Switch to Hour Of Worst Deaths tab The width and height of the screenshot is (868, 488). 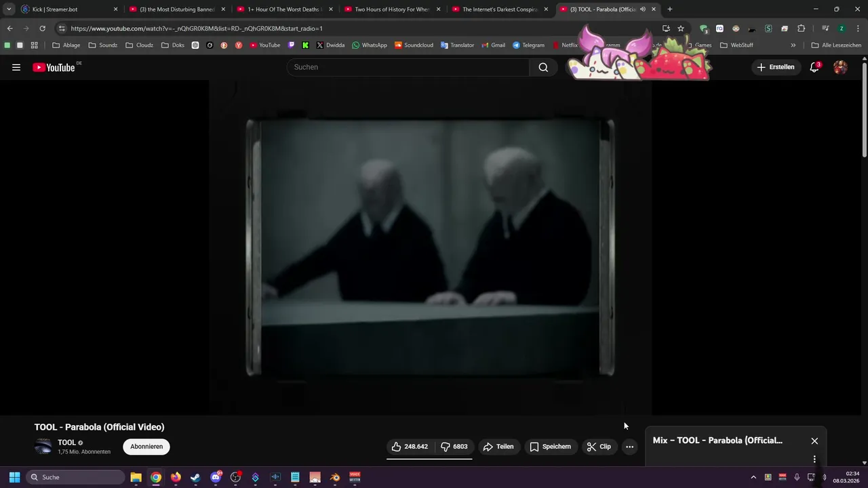pos(284,9)
